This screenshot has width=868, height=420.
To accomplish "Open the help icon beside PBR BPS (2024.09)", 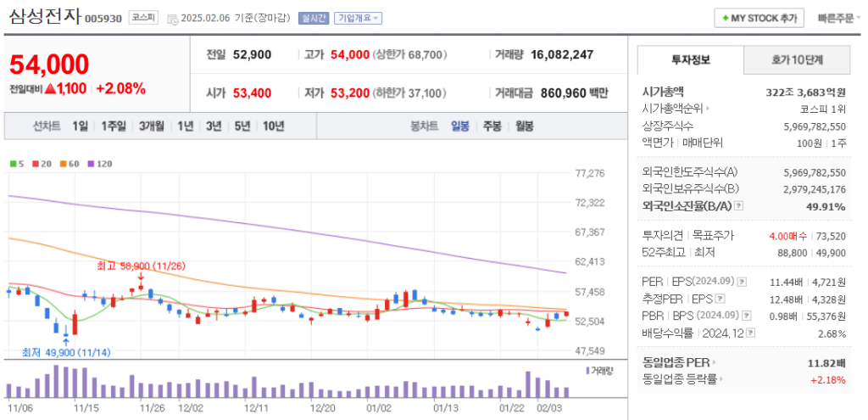I will tap(746, 316).
